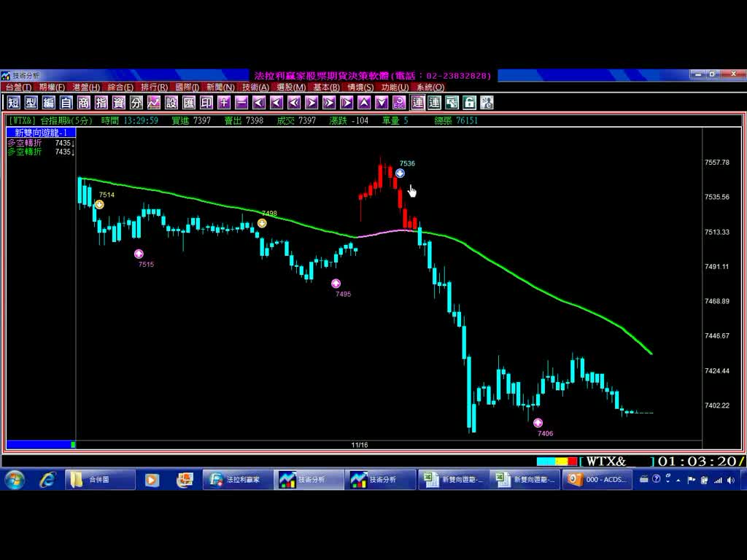The image size is (747, 560).
Task: Toggle the highlighted white 連 button
Action: pyautogui.click(x=417, y=102)
